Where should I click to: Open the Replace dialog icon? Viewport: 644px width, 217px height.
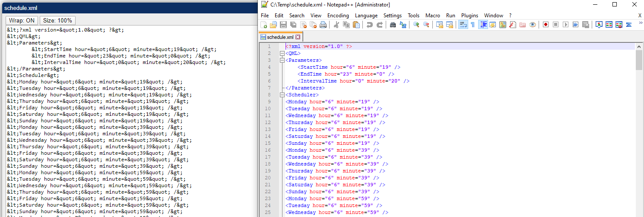[403, 25]
